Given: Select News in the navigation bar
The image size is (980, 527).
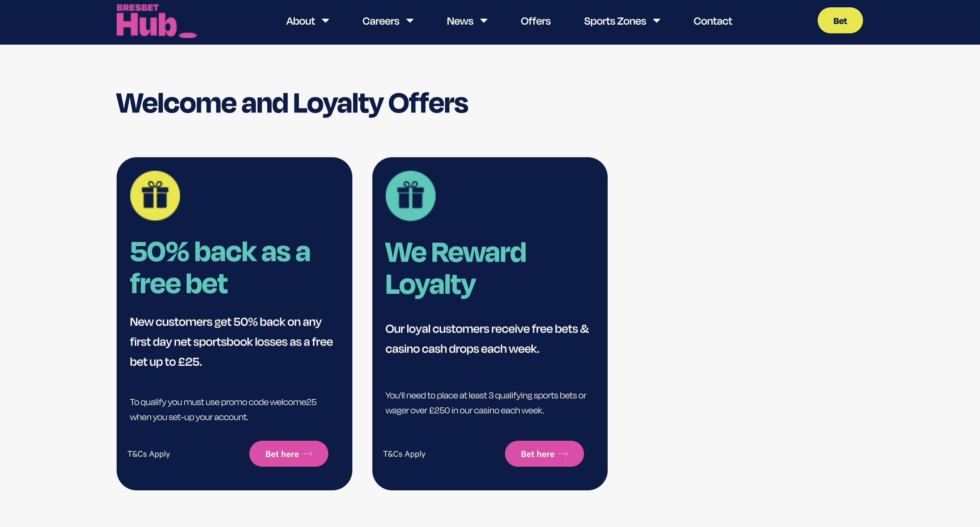Looking at the screenshot, I should (x=460, y=21).
